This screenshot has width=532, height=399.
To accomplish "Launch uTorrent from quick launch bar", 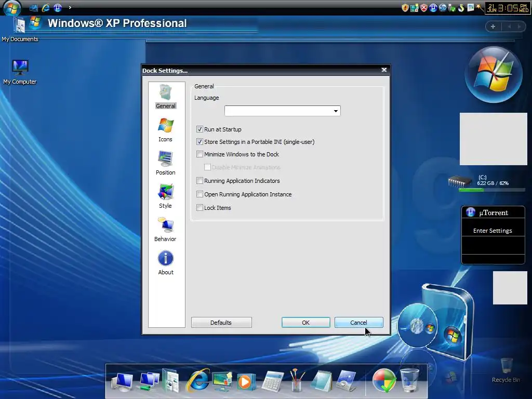I will click(x=58, y=7).
